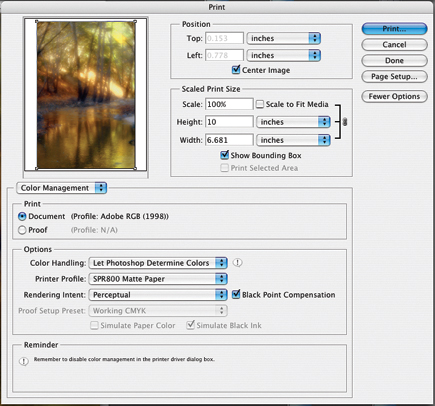Disable Show Bounding Box checkbox
435x406 pixels.
pos(225,155)
